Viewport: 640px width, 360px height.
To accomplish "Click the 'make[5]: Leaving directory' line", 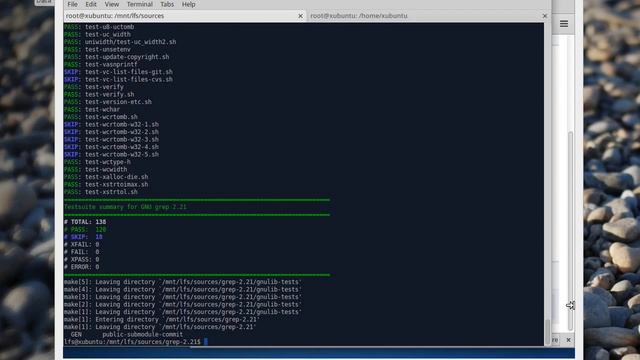I will 183,282.
